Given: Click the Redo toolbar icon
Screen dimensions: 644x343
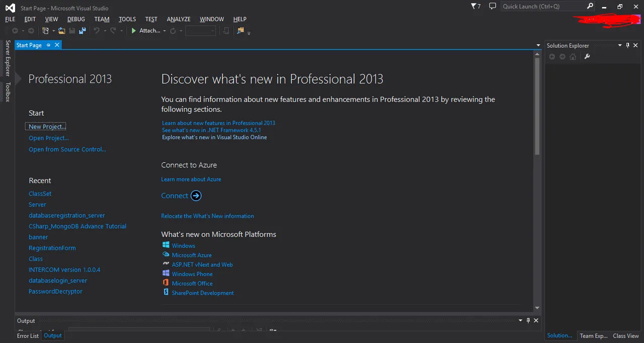Looking at the screenshot, I should click(x=113, y=31).
